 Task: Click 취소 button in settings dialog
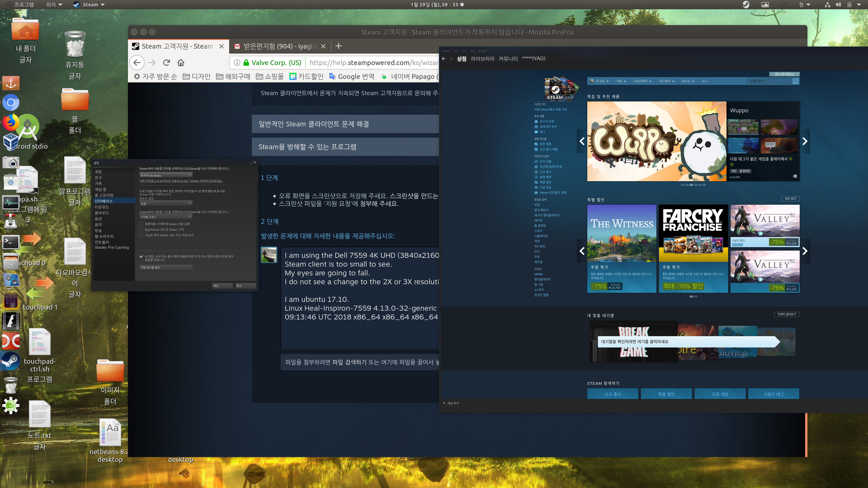(x=245, y=286)
